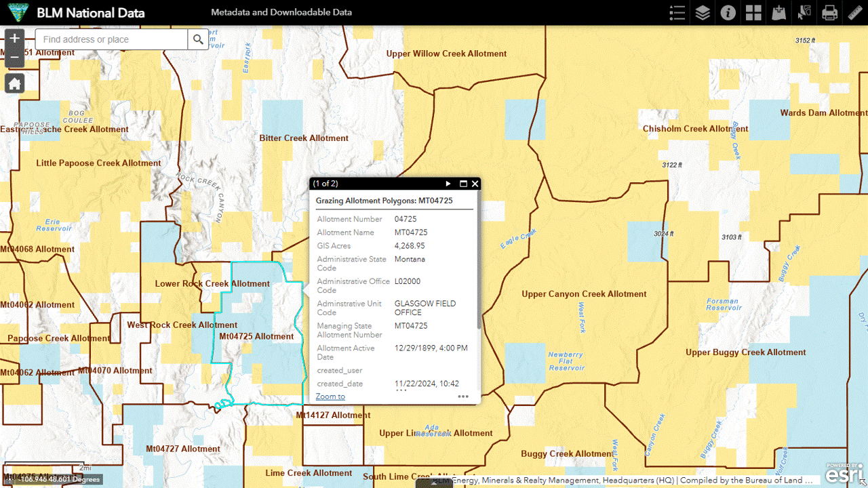Click the Zoom to link
Image resolution: width=868 pixels, height=488 pixels.
click(330, 396)
